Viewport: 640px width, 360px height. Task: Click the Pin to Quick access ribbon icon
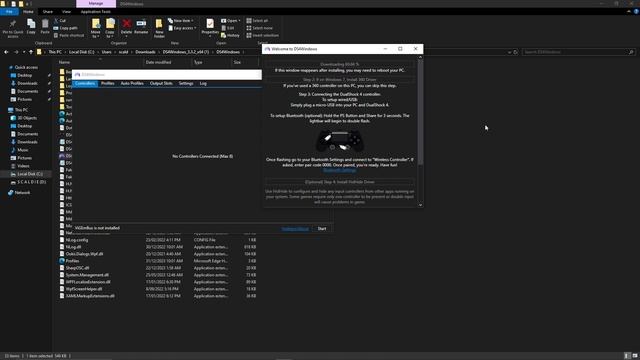(x=13, y=28)
